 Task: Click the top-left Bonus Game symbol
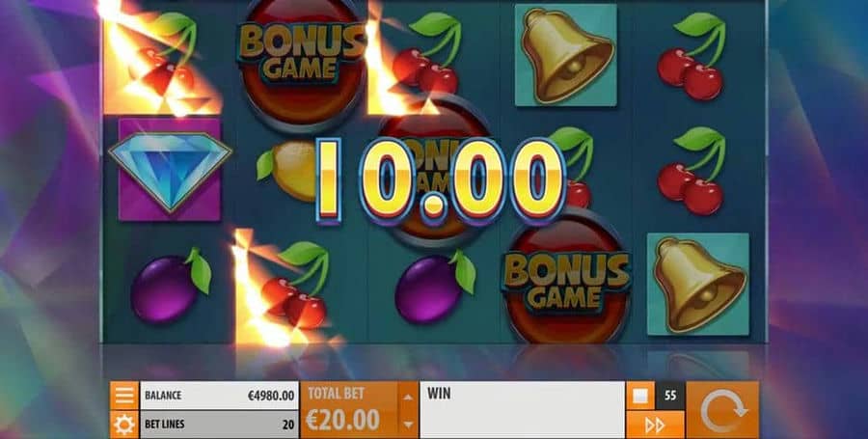pyautogui.click(x=302, y=57)
